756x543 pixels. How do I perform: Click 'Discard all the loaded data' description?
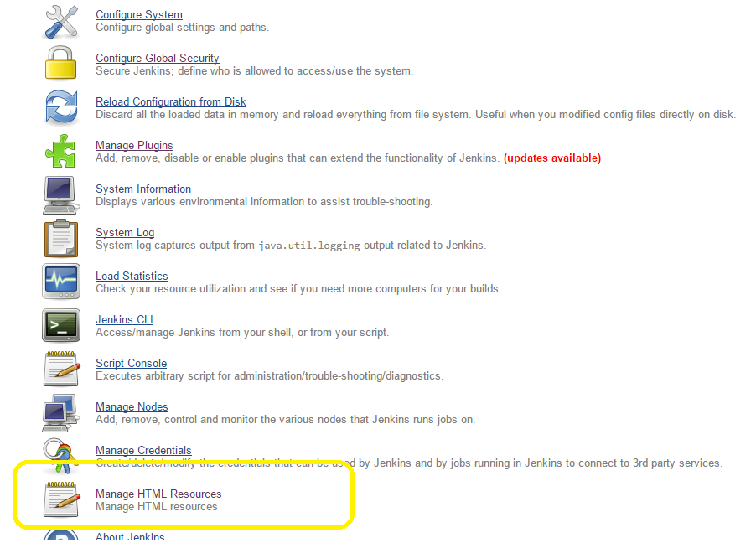[x=416, y=114]
